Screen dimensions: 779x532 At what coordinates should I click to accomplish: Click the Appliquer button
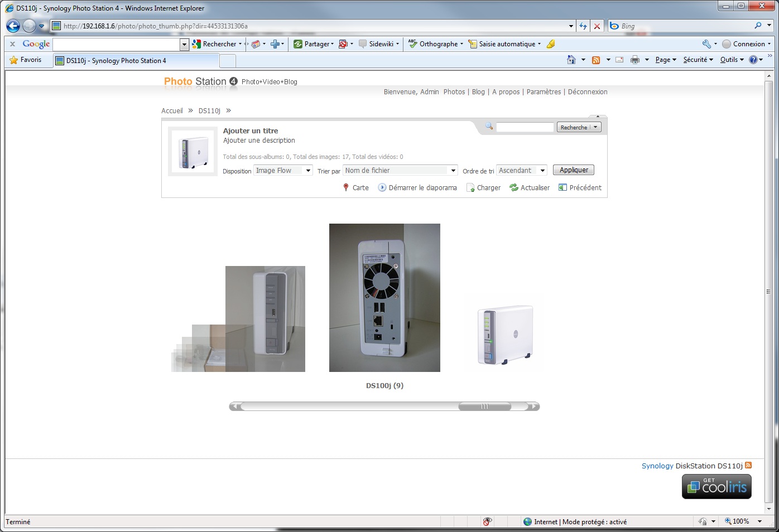574,170
